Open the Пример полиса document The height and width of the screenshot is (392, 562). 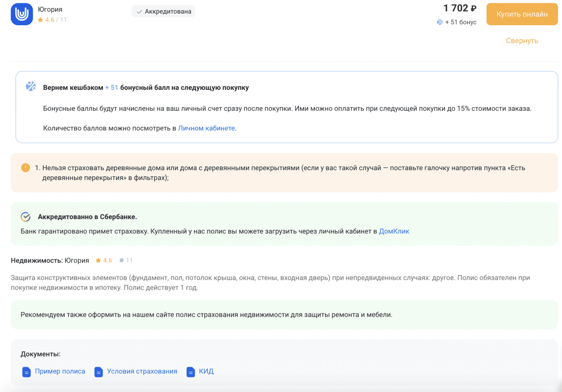[x=60, y=371]
